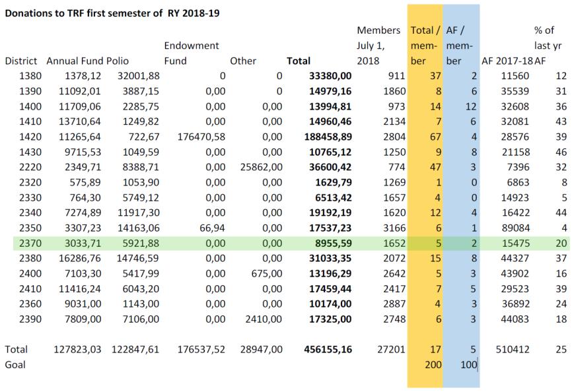
Task: Select district cell '1380'
Action: [x=30, y=76]
